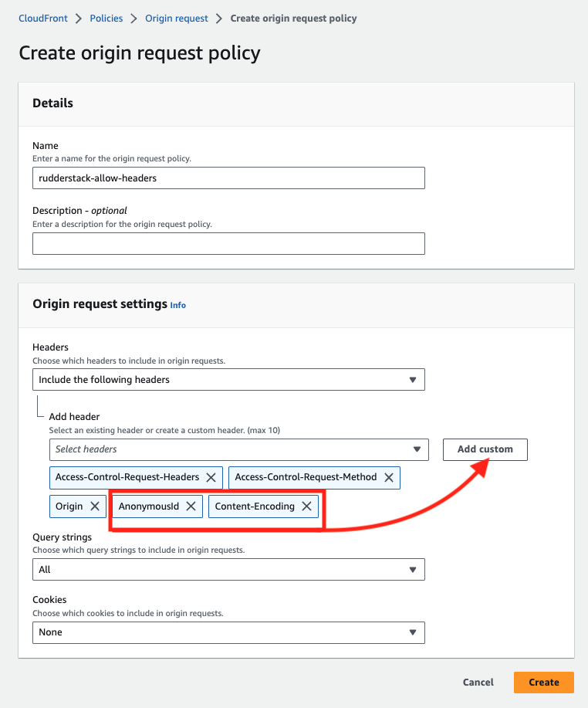Click the AnonymousId header chip label
This screenshot has width=588, height=708.
coord(148,506)
